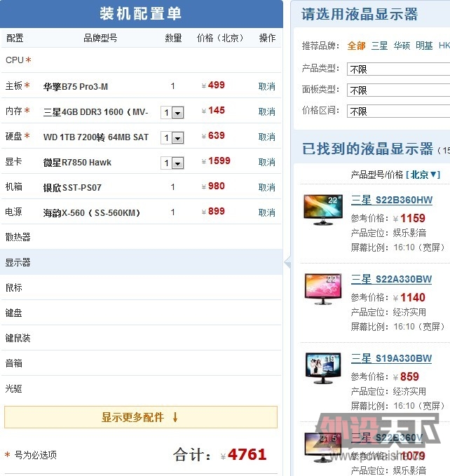Select the 鼠标 configuration row
This screenshot has width=450, height=476.
click(142, 287)
